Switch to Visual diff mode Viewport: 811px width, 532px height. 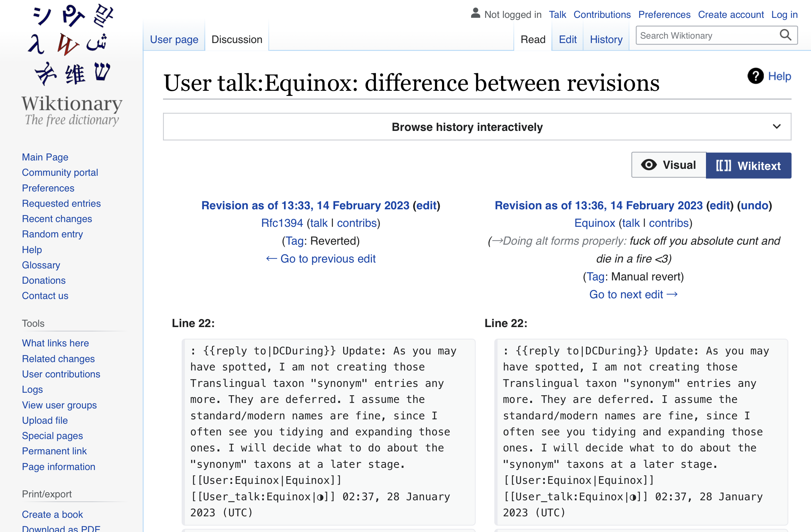point(669,165)
